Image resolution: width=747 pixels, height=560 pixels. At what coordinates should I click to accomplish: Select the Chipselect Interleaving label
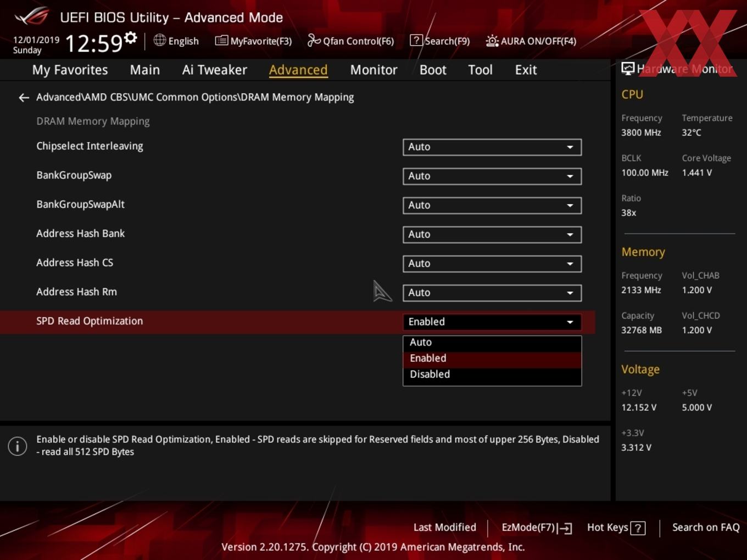click(x=90, y=146)
